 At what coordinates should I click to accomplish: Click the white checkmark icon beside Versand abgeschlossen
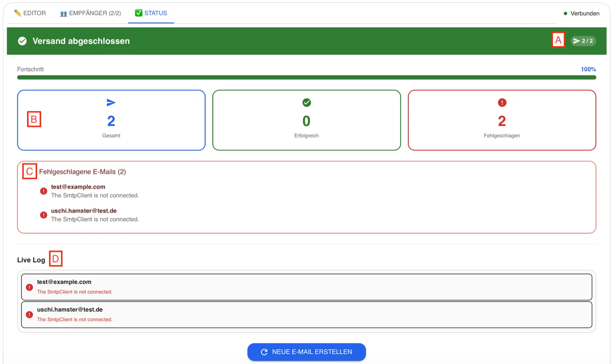click(x=22, y=41)
